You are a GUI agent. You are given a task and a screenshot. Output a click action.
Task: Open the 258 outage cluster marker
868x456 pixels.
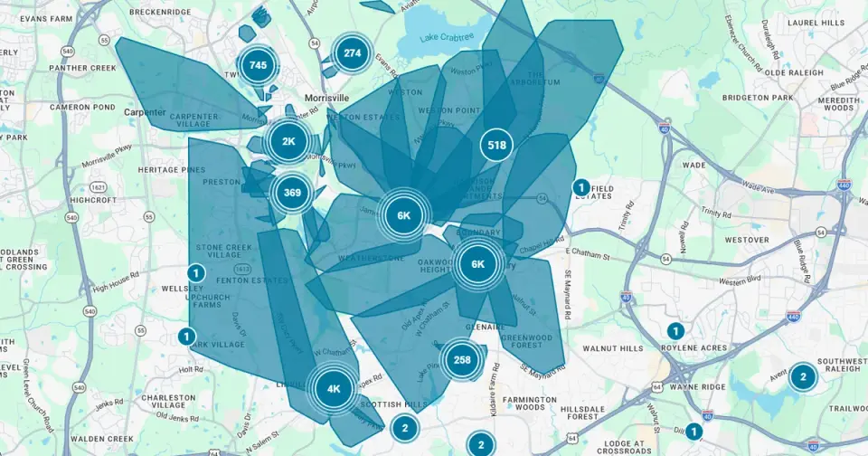coord(462,360)
